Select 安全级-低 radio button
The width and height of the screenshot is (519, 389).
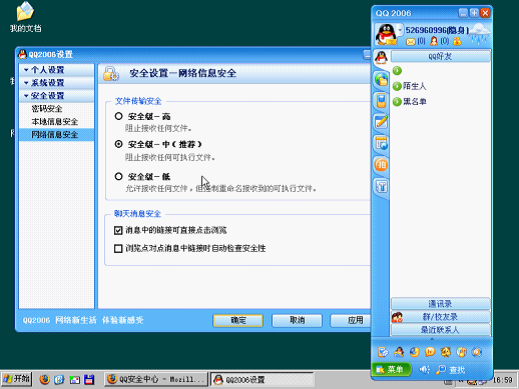(118, 176)
